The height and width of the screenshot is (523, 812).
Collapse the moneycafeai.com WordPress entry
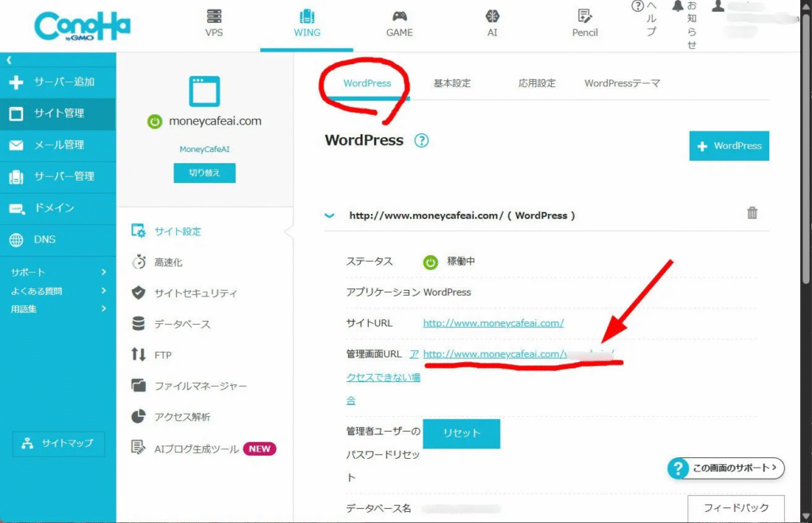point(329,216)
